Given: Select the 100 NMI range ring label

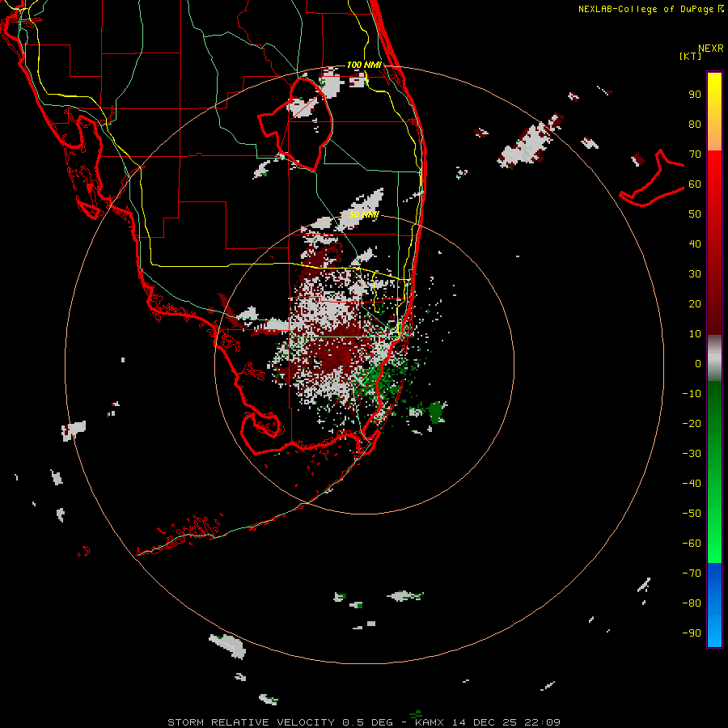Looking at the screenshot, I should click(364, 65).
